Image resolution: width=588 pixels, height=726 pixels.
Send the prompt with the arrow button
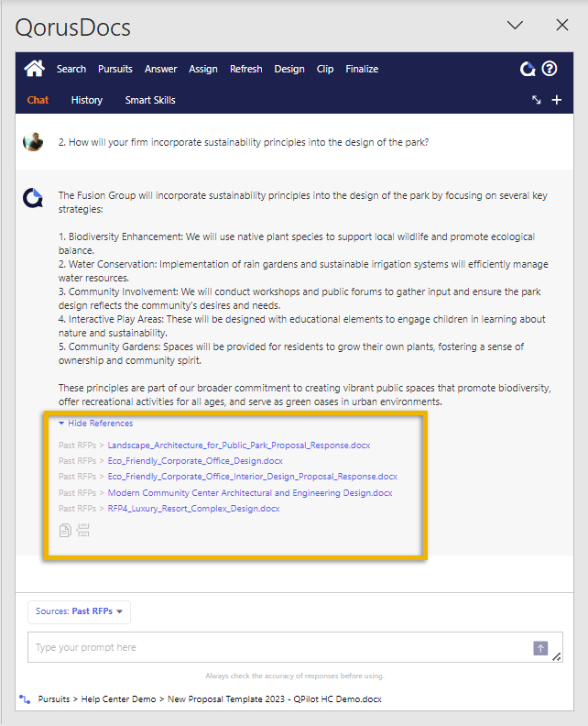540,648
